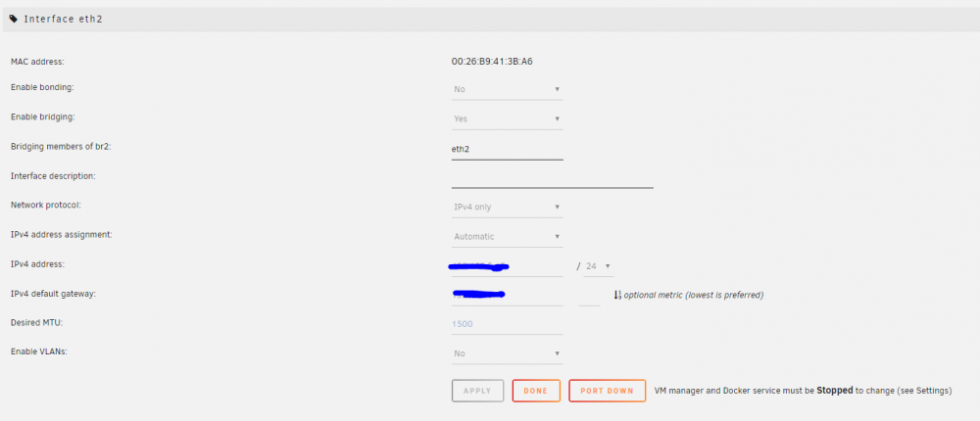Click the APPLY button
980x421 pixels.
click(x=477, y=391)
